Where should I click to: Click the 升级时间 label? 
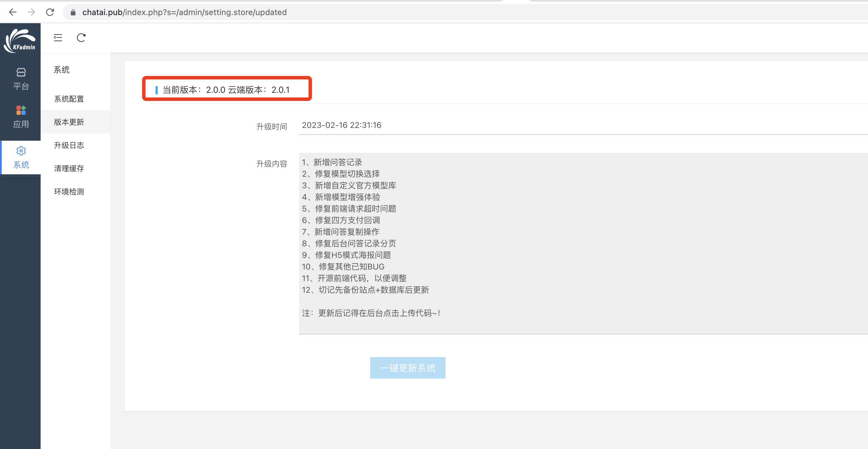coord(272,127)
